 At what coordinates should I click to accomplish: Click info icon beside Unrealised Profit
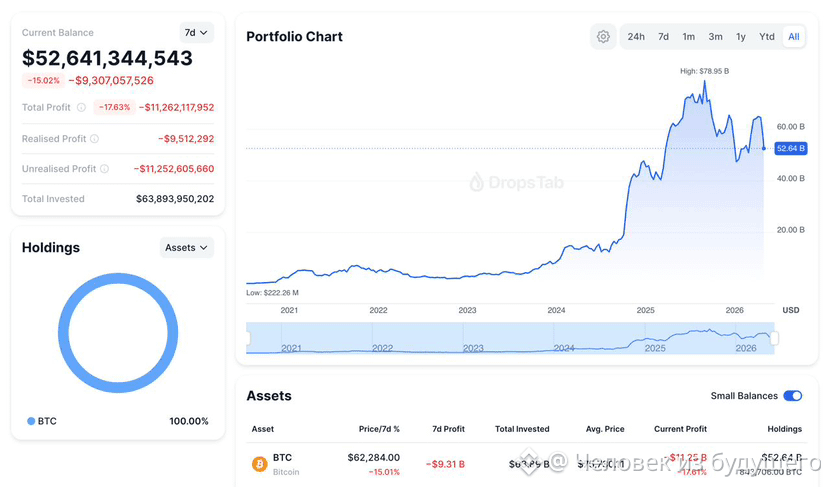click(x=105, y=169)
